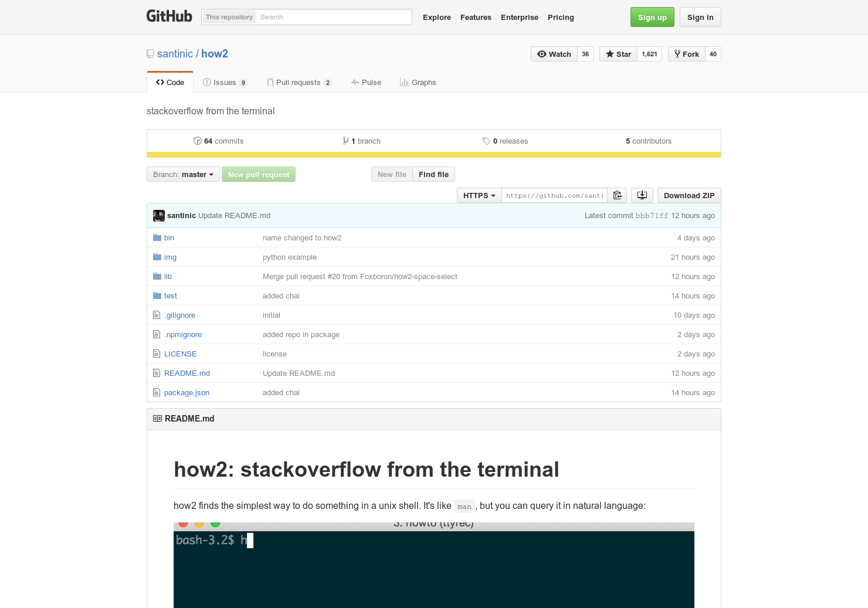This screenshot has height=608, width=868.
Task: Click the .npmignore file icon
Action: [x=157, y=334]
